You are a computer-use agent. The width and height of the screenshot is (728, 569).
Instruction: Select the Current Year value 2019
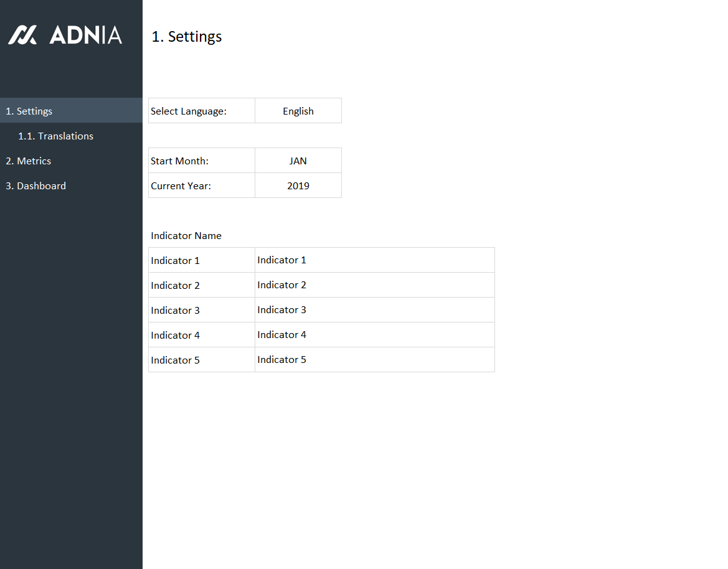tap(298, 186)
